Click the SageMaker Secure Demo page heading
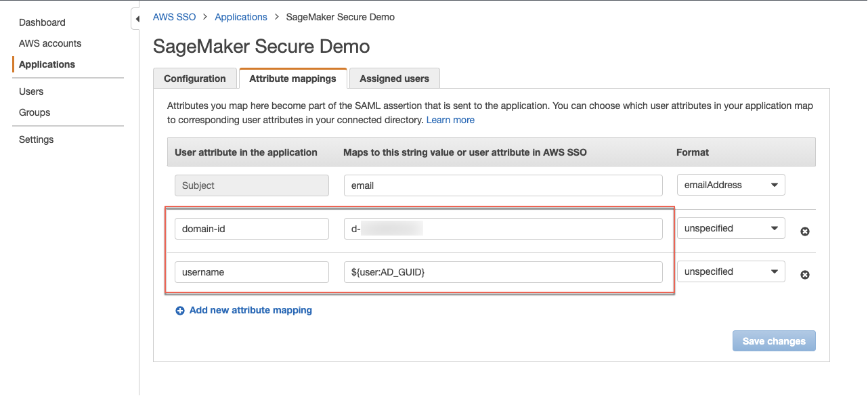This screenshot has width=868, height=398. (x=261, y=46)
